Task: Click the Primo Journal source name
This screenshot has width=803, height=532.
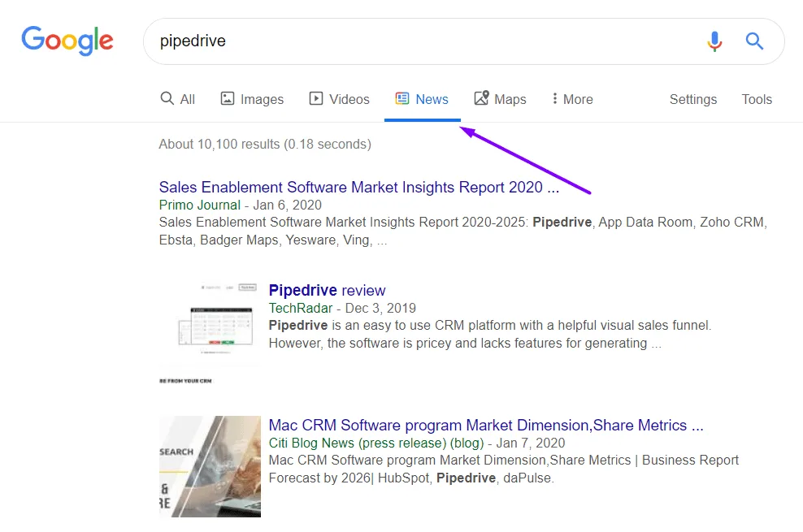Action: (199, 205)
